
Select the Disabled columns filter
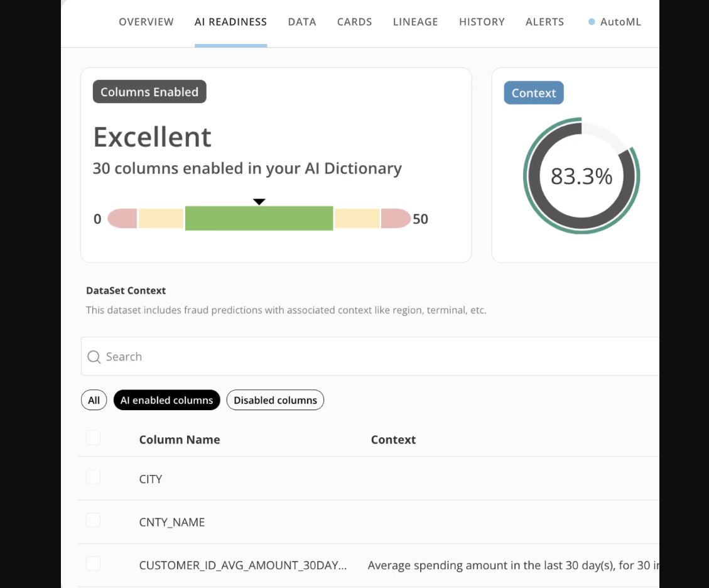pos(275,400)
